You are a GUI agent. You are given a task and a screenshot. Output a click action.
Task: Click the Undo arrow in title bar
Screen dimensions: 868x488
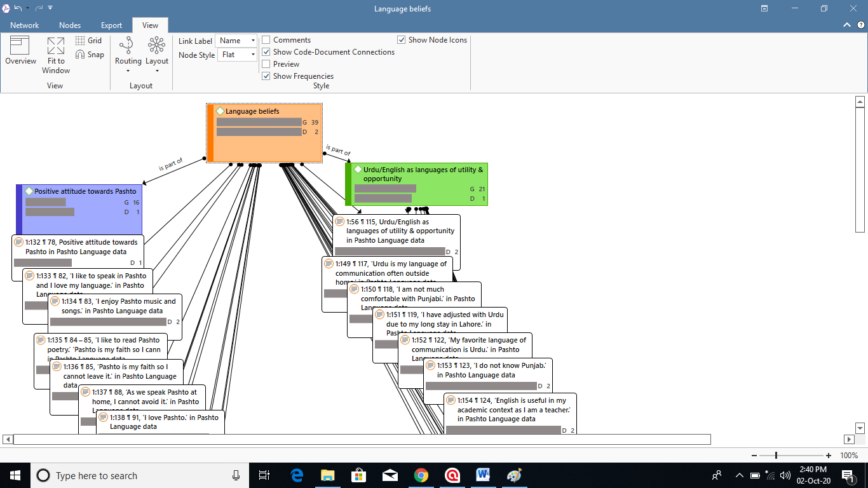point(18,8)
